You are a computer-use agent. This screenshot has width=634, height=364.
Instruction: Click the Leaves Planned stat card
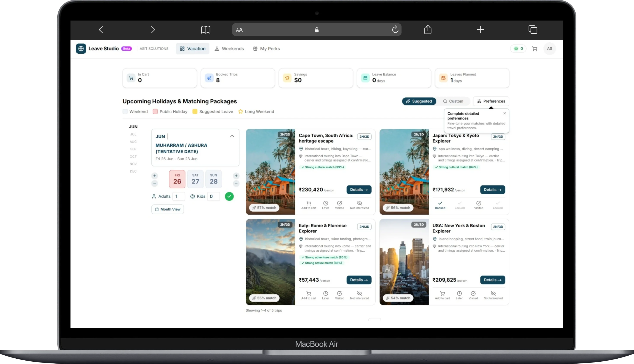(x=472, y=78)
